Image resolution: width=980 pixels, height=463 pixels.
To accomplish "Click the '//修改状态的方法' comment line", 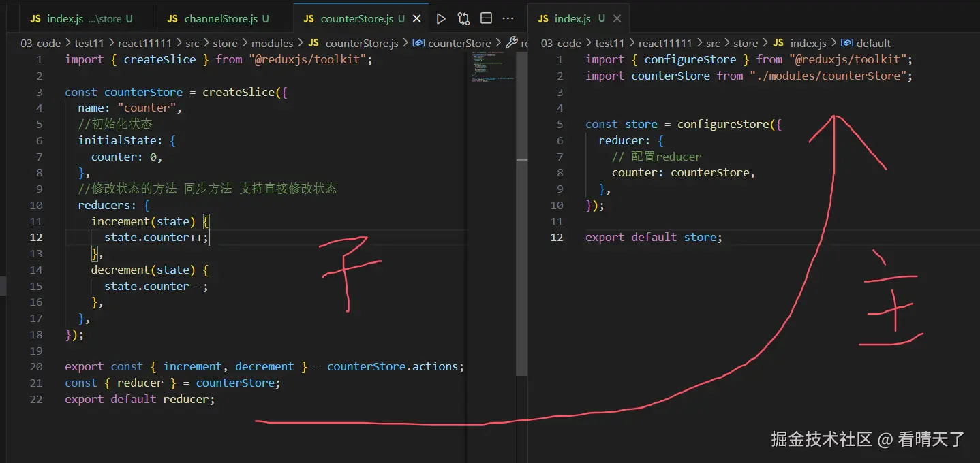I will click(x=207, y=189).
